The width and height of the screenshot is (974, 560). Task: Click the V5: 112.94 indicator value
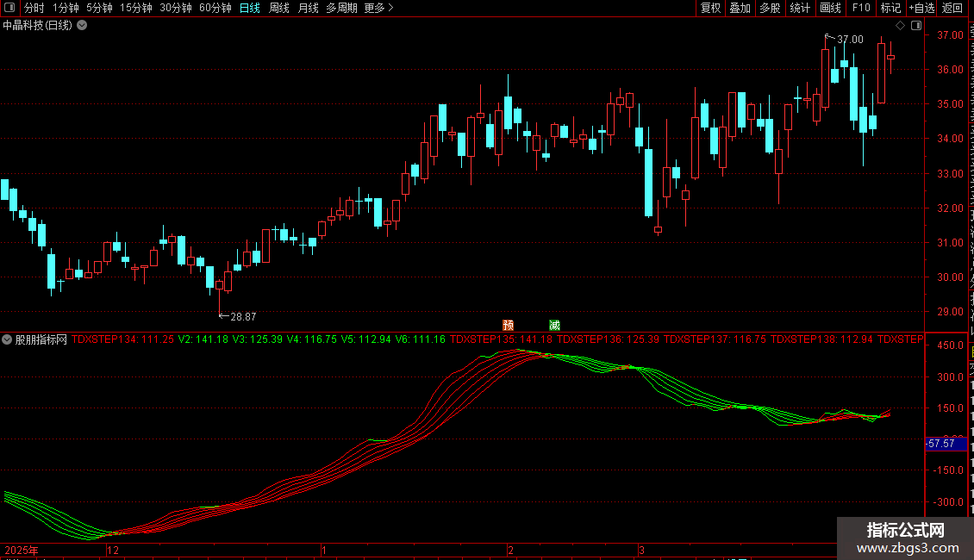coord(365,339)
